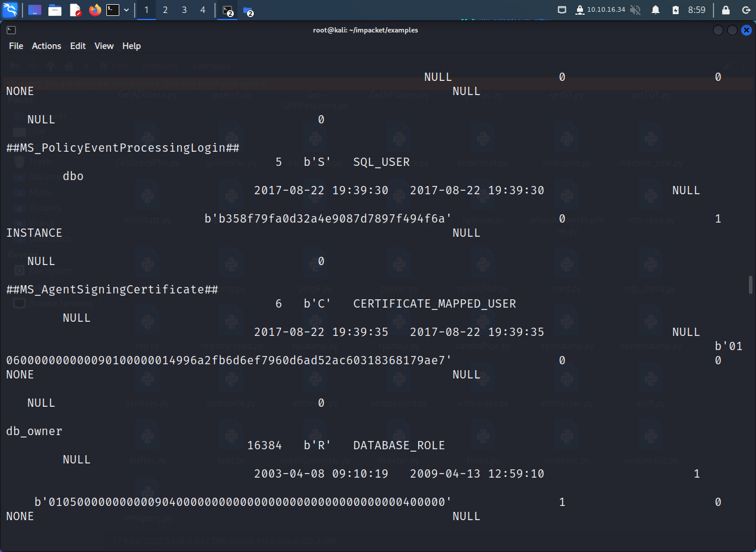The width and height of the screenshot is (756, 552).
Task: Click the b'C' type value
Action: (x=318, y=303)
